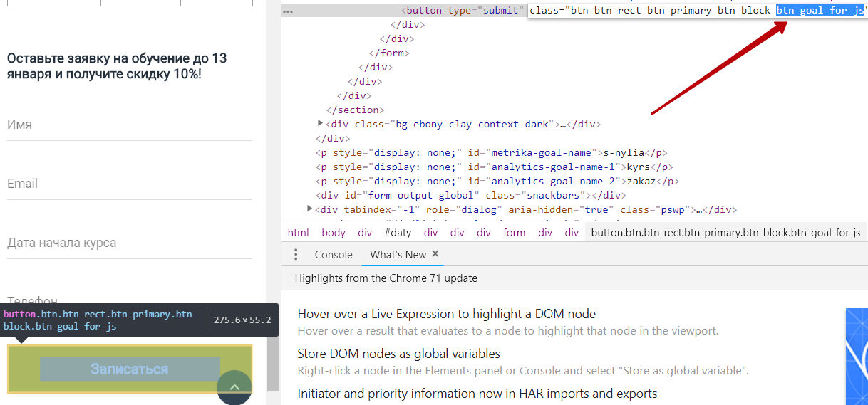
Task: Open the DevTools drawer kebab menu
Action: pos(296,255)
